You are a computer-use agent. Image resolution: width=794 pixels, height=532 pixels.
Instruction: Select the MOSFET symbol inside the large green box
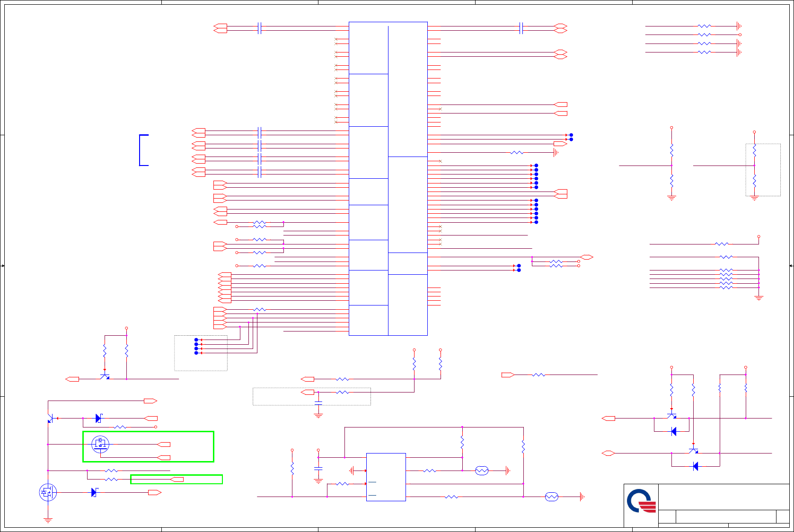100,444
